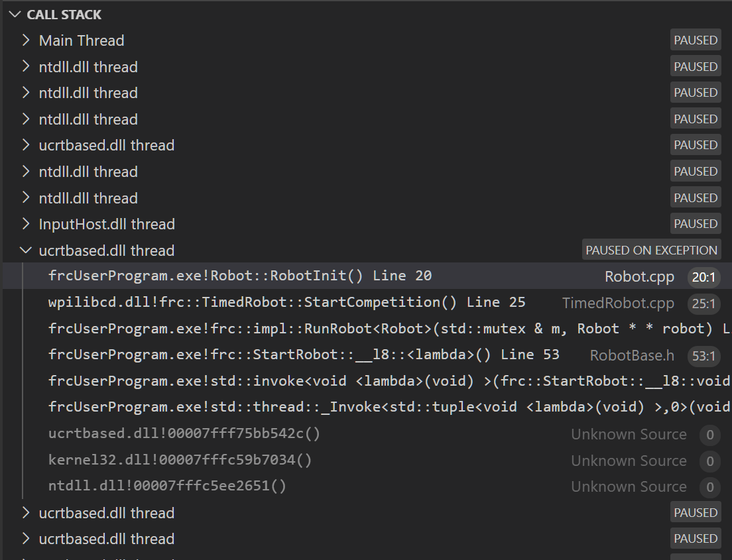Open Robot.cpp from the stack frame label

click(x=639, y=276)
